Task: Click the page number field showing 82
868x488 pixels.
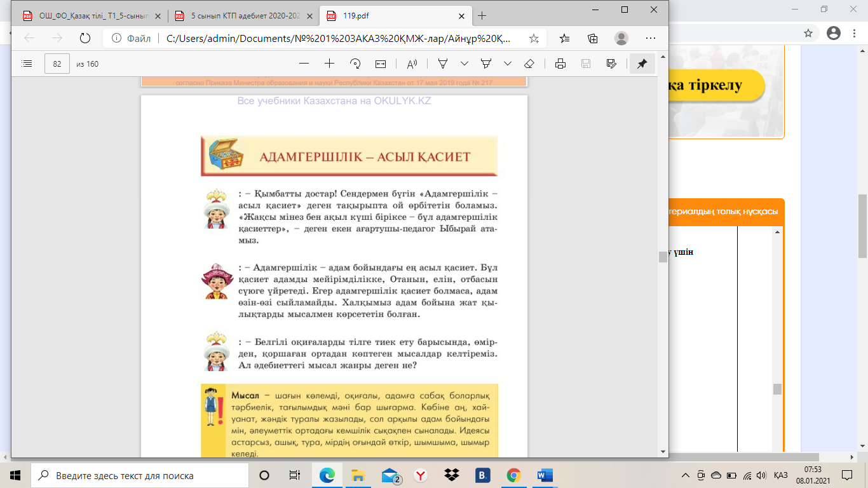Action: pyautogui.click(x=57, y=64)
